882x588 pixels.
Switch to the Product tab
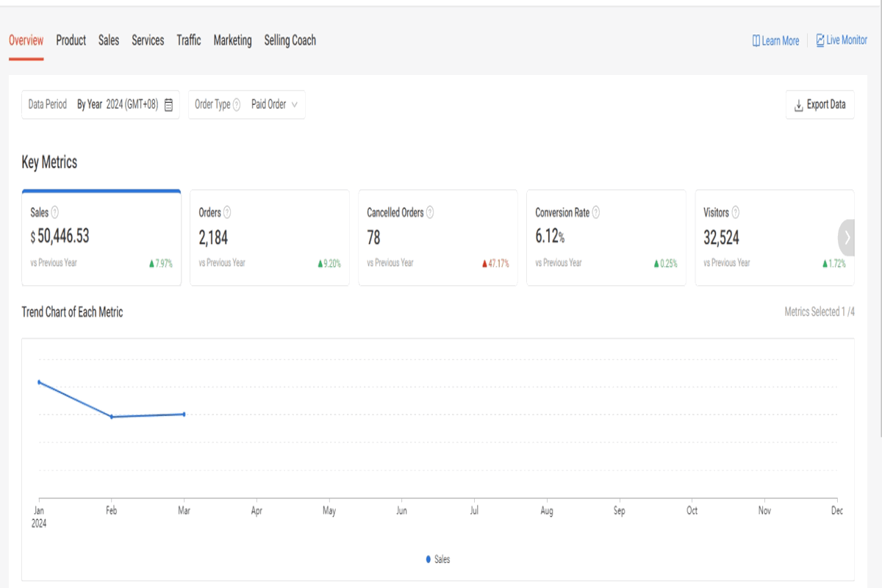pyautogui.click(x=71, y=40)
